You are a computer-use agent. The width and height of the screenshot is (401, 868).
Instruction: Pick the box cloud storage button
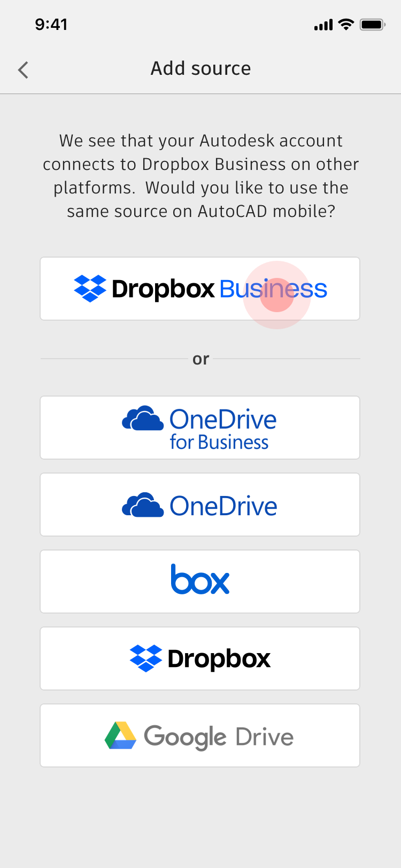pos(200,582)
